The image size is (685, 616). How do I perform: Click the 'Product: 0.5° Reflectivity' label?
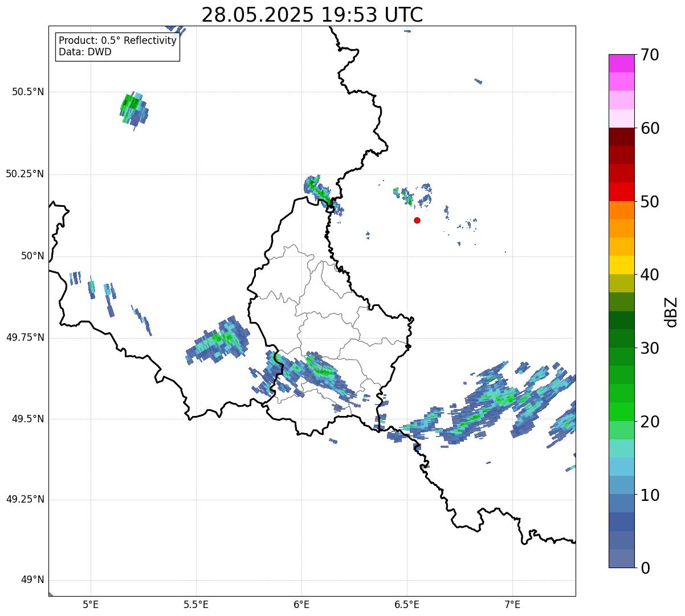(118, 41)
